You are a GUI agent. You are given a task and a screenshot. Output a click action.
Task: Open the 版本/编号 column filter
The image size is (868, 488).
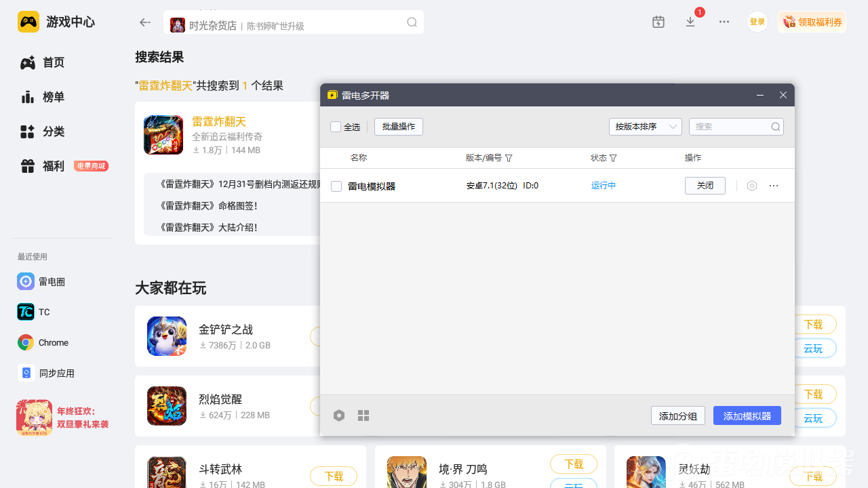coord(509,158)
